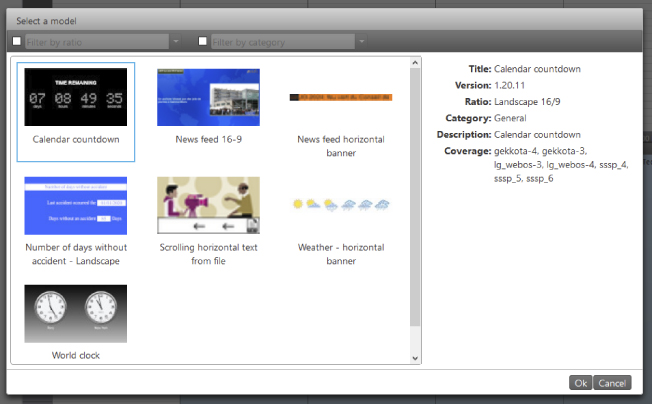Select the Weather horizontal banner thumbnail

click(341, 205)
